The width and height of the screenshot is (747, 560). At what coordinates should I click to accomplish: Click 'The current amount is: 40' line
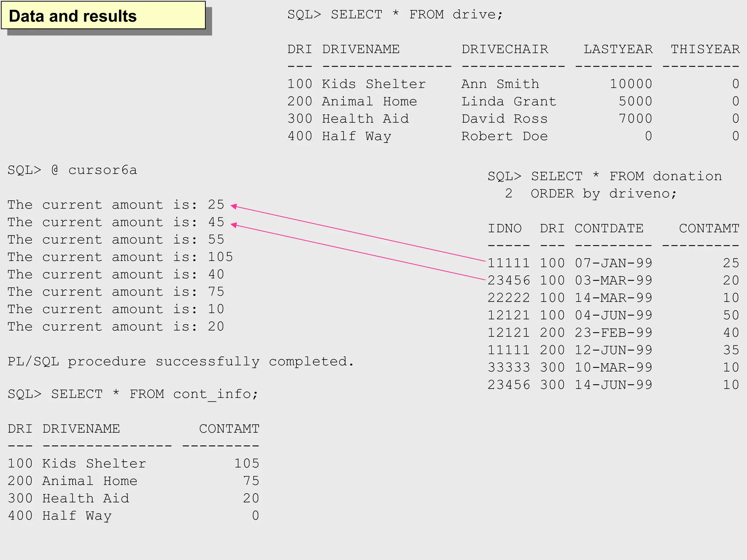coord(116,275)
